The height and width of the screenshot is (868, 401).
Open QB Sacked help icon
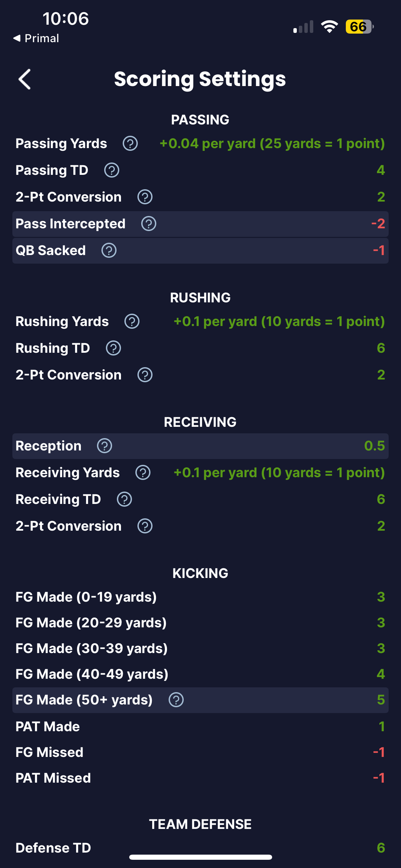click(109, 250)
